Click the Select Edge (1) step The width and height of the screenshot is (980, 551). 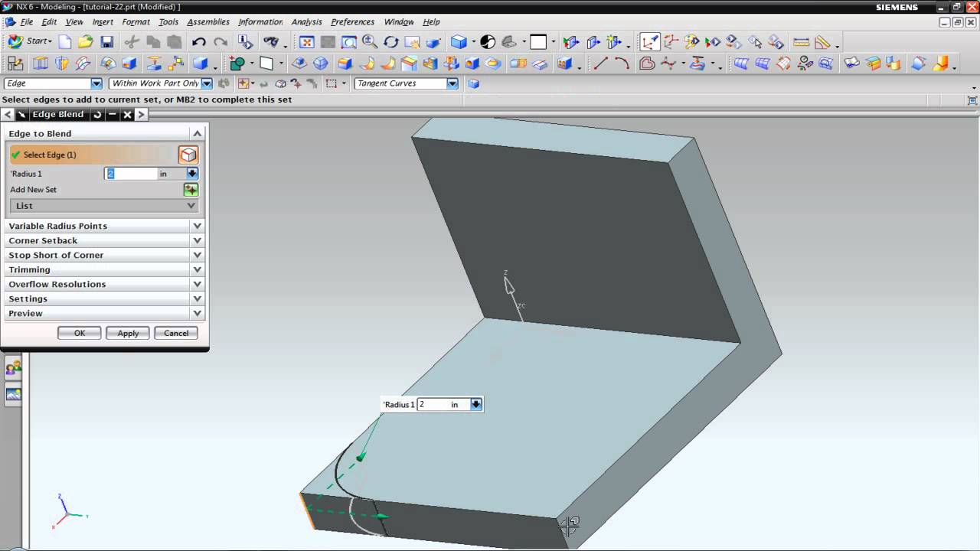94,155
